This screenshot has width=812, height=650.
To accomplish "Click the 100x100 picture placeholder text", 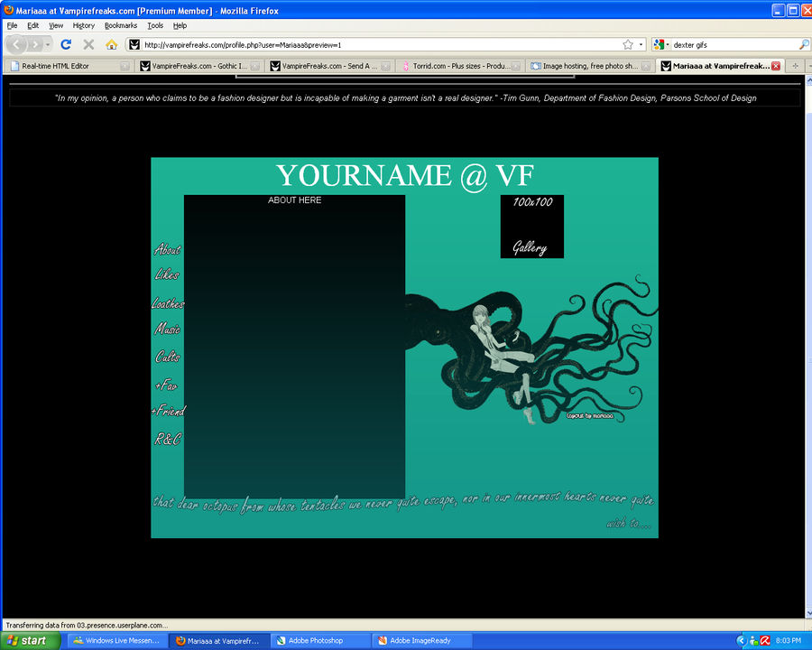I will pos(532,201).
